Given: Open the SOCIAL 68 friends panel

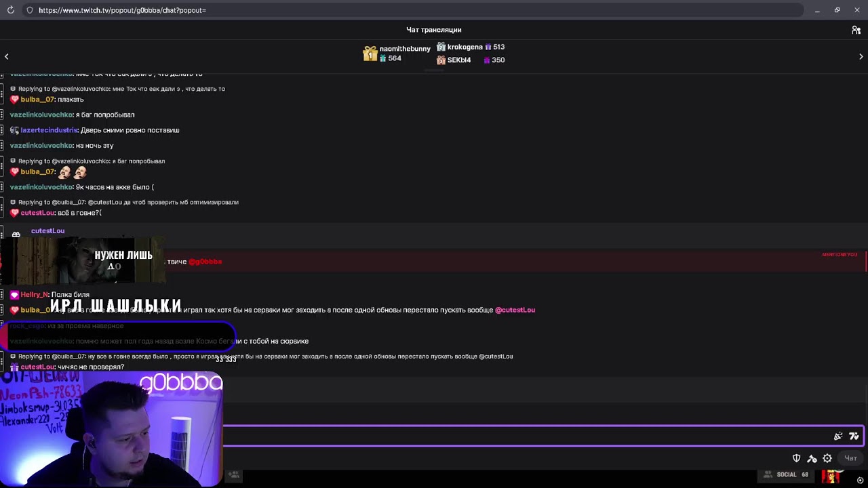Looking at the screenshot, I should click(x=787, y=474).
